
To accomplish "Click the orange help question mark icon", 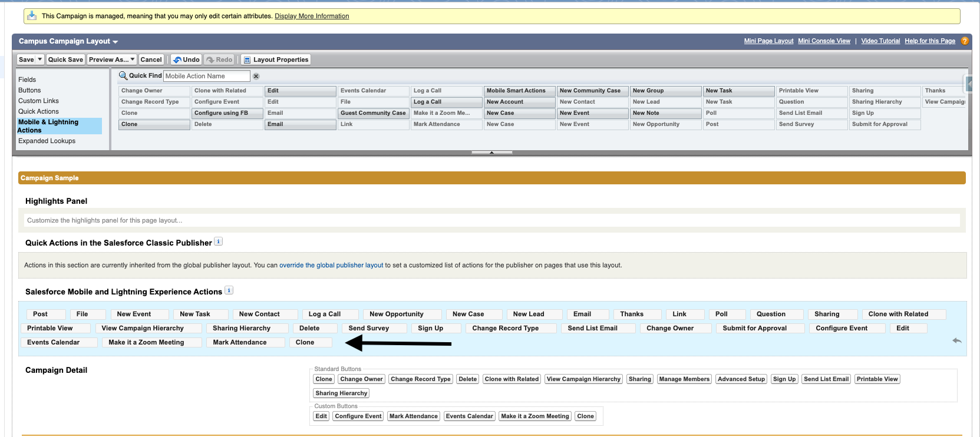I will (x=965, y=41).
